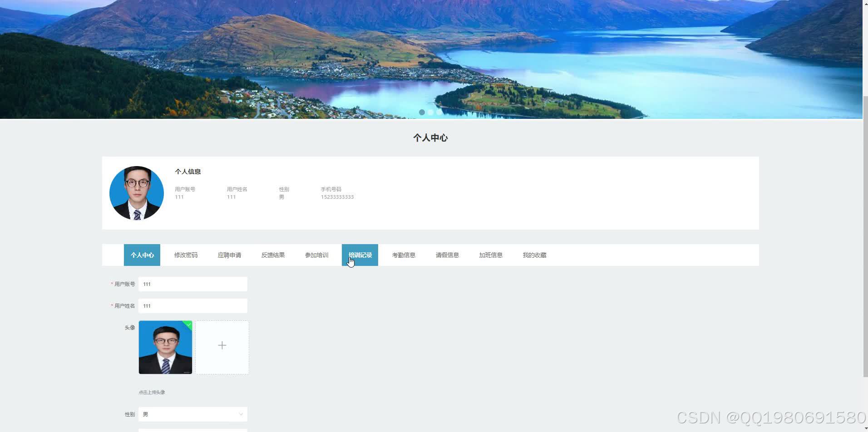The width and height of the screenshot is (868, 432).
Task: View the 考勤信息 tab
Action: 404,255
